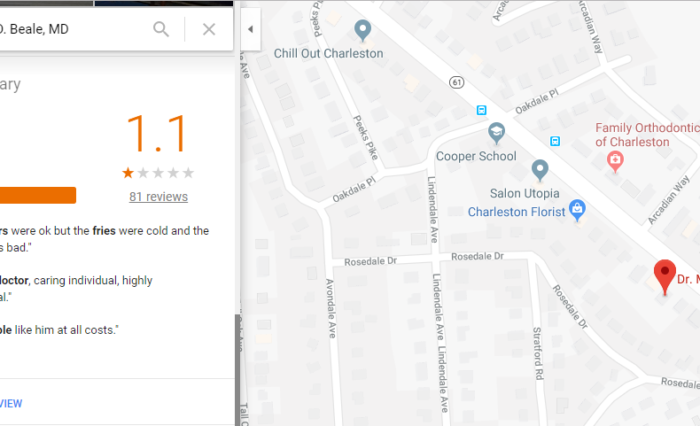Click the Avondale Ave street label
Screen dimensions: 700x426
[330, 309]
